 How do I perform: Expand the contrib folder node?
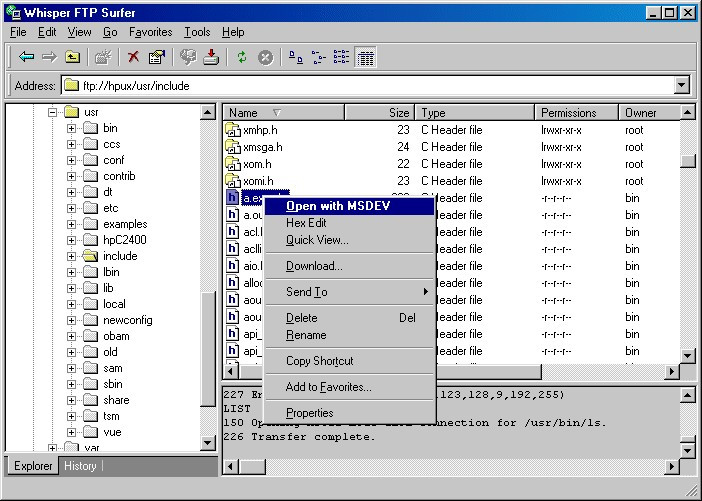(71, 176)
